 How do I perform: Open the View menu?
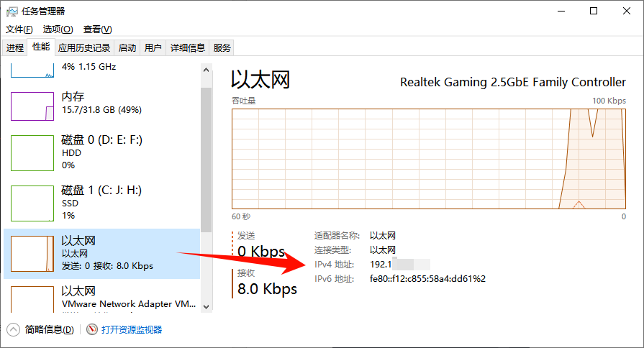tap(97, 29)
